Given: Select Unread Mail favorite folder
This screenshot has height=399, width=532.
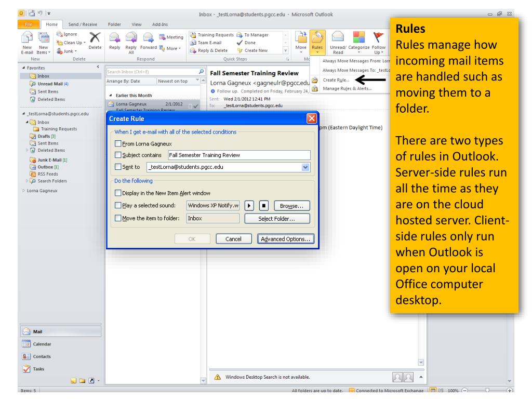Looking at the screenshot, I should point(49,84).
